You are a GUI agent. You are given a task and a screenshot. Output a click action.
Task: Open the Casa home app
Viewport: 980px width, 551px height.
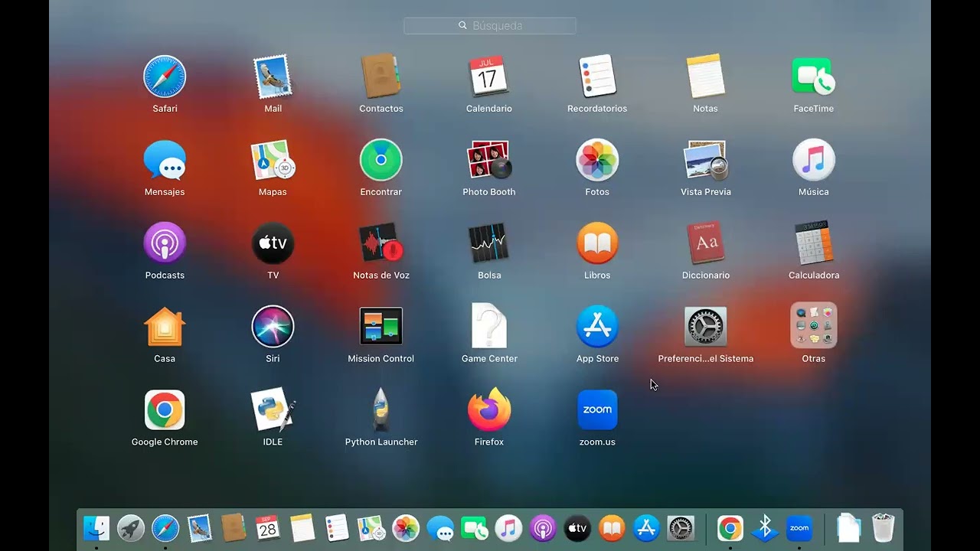165,327
